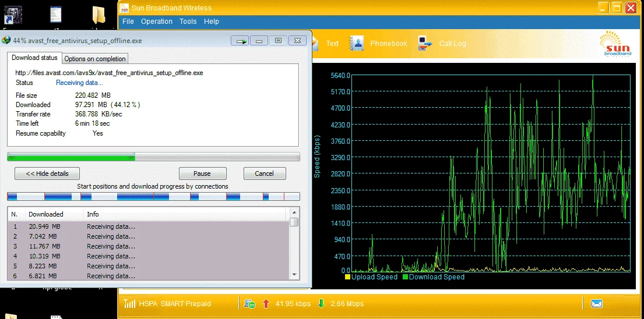The height and width of the screenshot is (319, 644).
Task: Switch to the Download status tab
Action: coord(34,58)
